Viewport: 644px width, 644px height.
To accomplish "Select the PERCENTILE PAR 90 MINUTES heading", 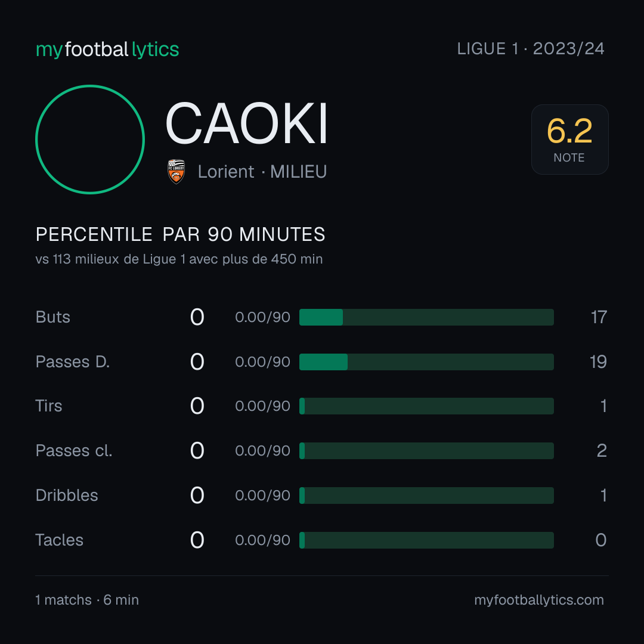I will [180, 234].
